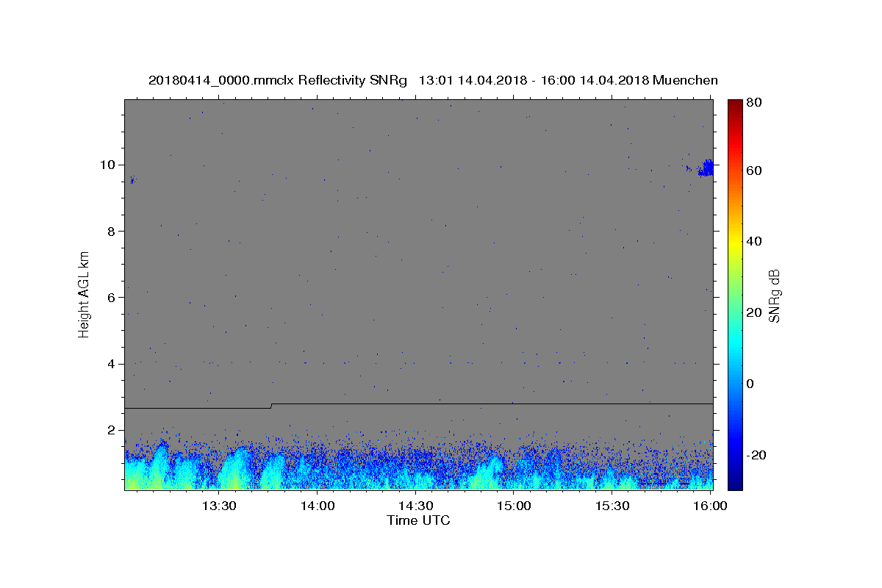Image resolution: width=882 pixels, height=588 pixels.
Task: Click the height axis value 6
Action: coord(113,298)
